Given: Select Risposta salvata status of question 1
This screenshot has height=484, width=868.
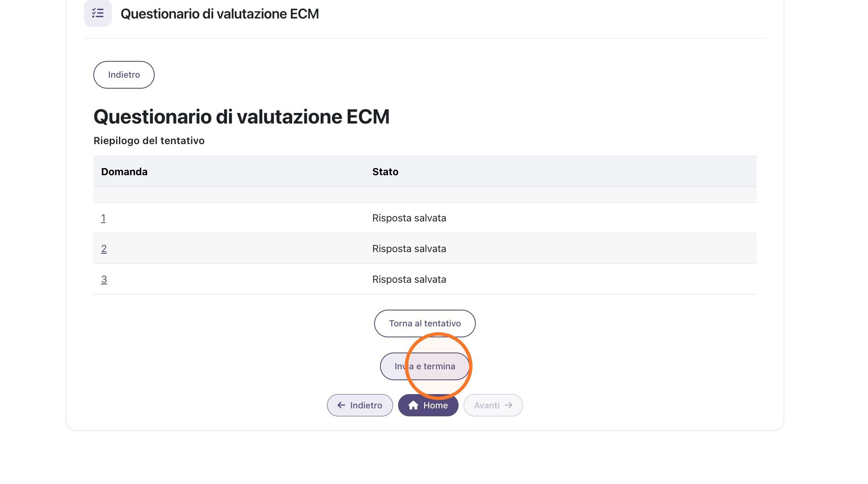Looking at the screenshot, I should click(409, 218).
